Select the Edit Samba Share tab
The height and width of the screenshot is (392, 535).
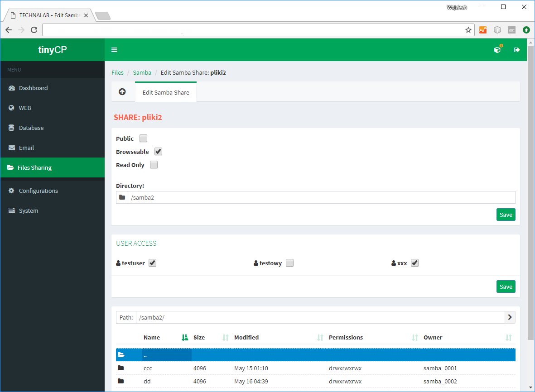point(166,92)
